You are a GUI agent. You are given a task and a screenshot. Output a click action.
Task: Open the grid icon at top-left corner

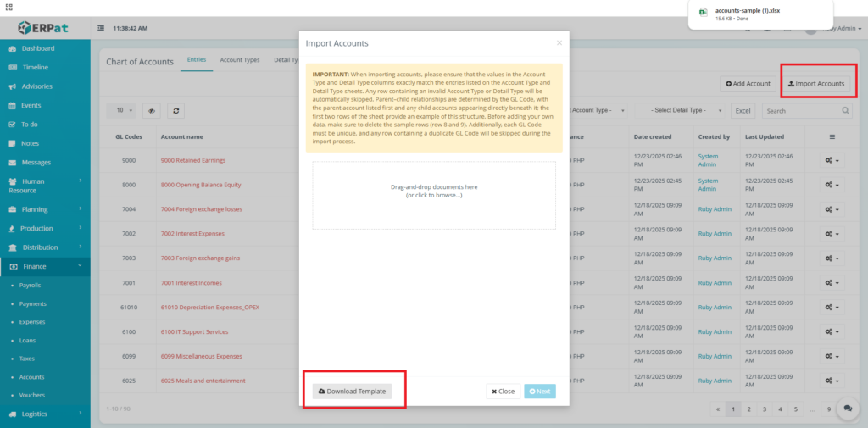tap(8, 7)
